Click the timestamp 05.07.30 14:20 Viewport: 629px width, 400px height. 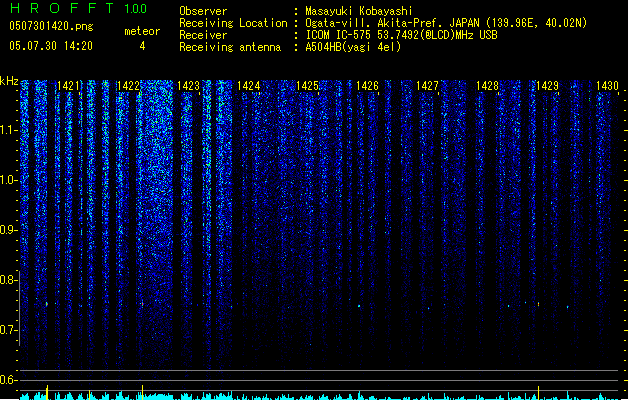tap(51, 46)
